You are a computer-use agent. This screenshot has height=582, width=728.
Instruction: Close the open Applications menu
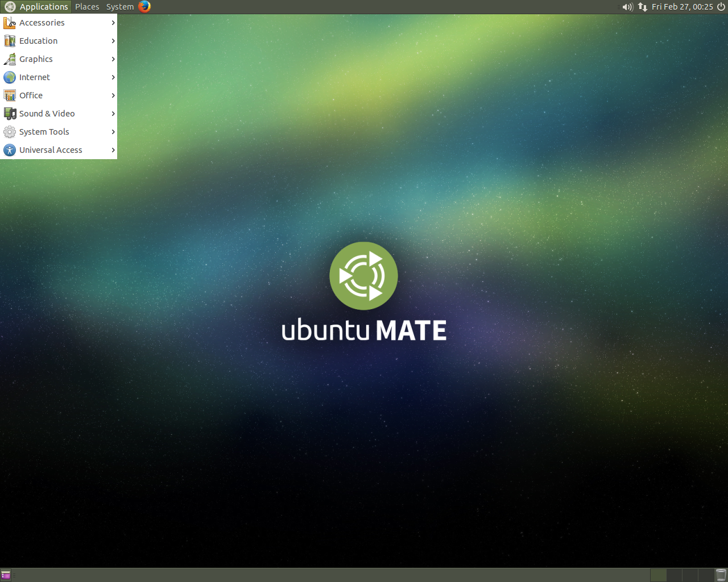click(x=36, y=7)
